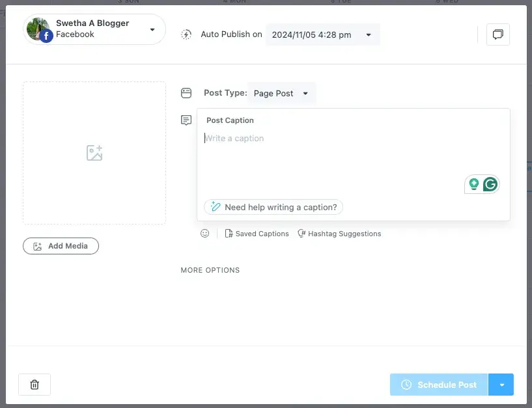Click the 'Post Type:' label
This screenshot has height=408, width=532.
pyautogui.click(x=225, y=93)
